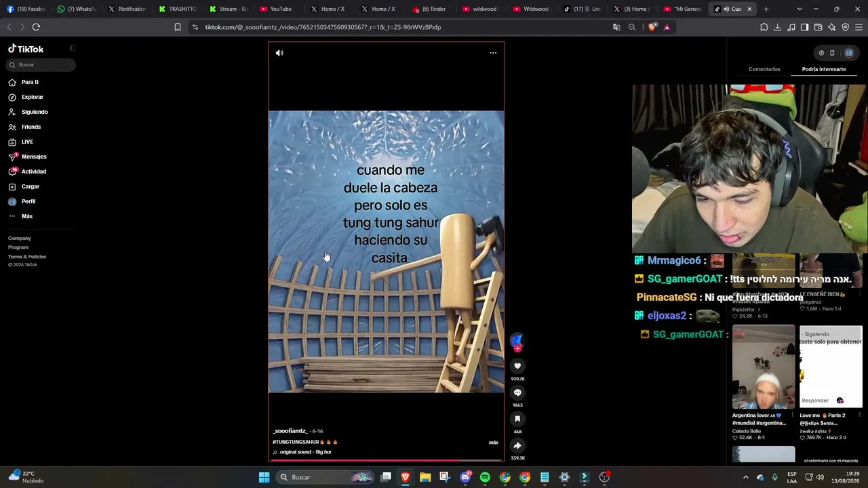This screenshot has height=488, width=868.
Task: Save the video with the bookmark icon
Action: point(517,419)
